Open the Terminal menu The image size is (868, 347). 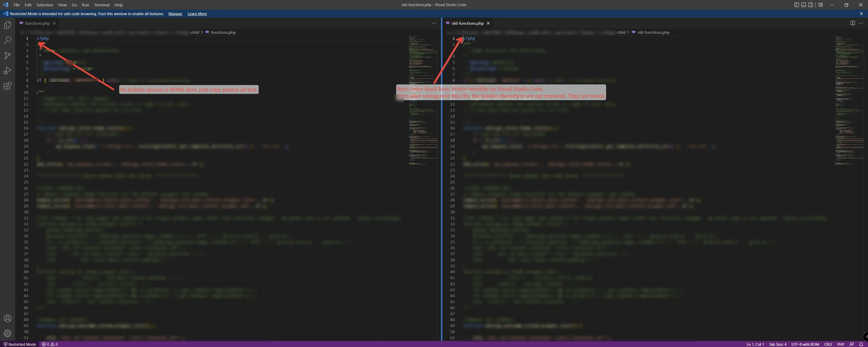tap(102, 5)
